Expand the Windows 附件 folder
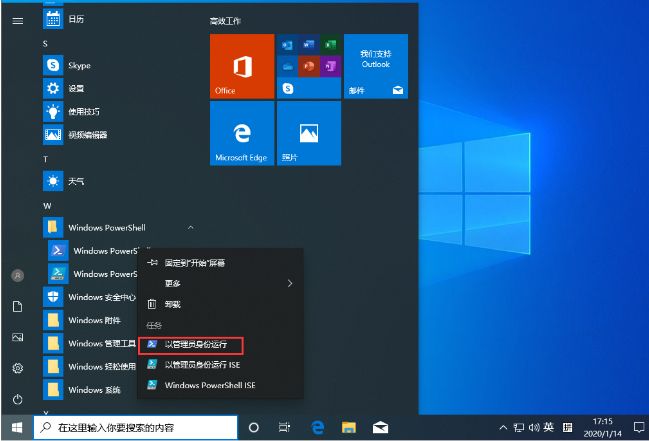The width and height of the screenshot is (649, 441). (82, 320)
